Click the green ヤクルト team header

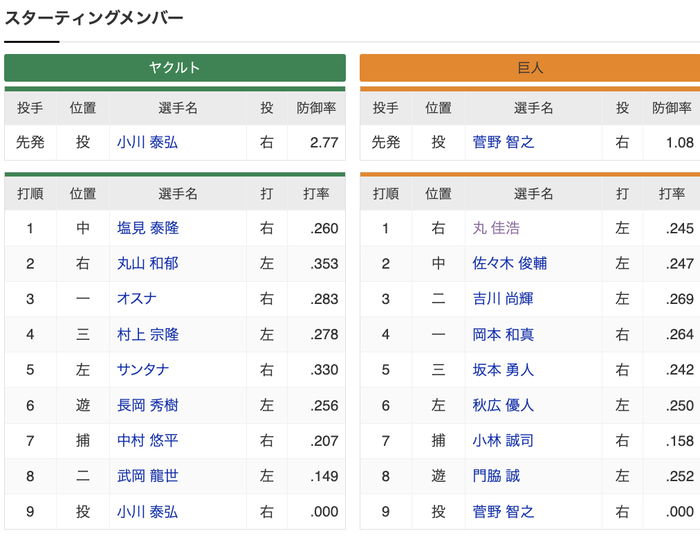coord(175,68)
